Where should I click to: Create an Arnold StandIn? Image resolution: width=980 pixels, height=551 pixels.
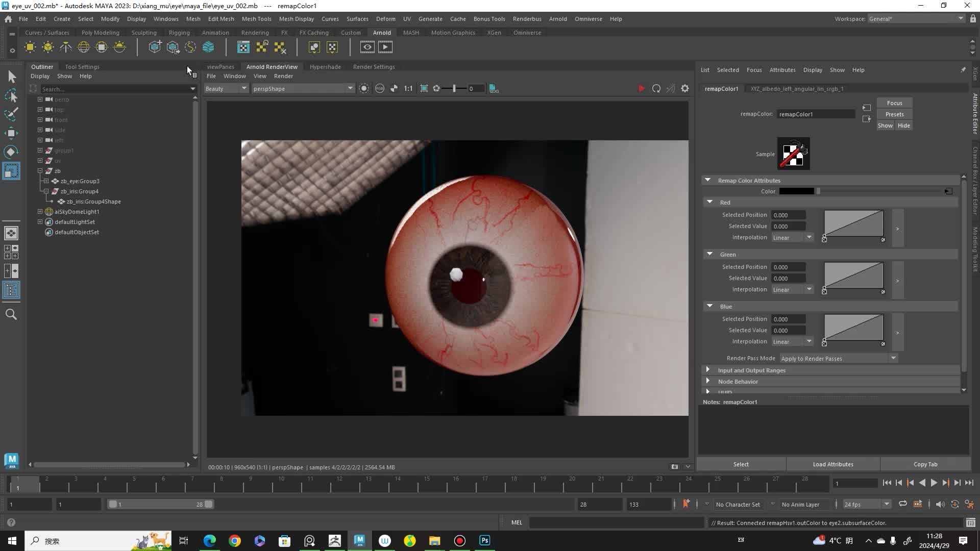[155, 47]
